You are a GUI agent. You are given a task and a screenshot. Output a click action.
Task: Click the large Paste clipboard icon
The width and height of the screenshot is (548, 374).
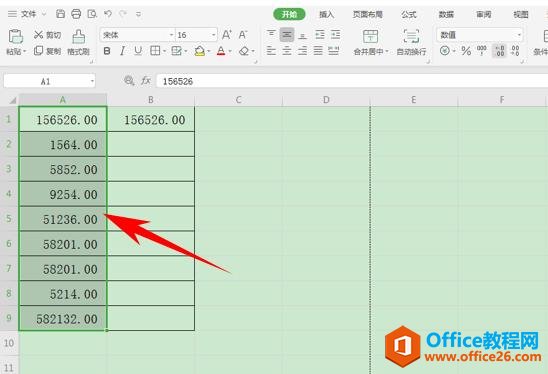point(15,36)
